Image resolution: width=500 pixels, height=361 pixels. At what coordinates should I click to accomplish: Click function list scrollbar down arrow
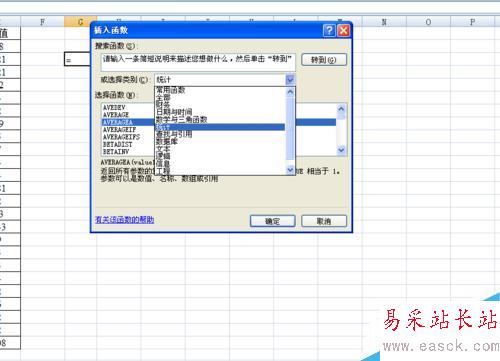point(341,150)
